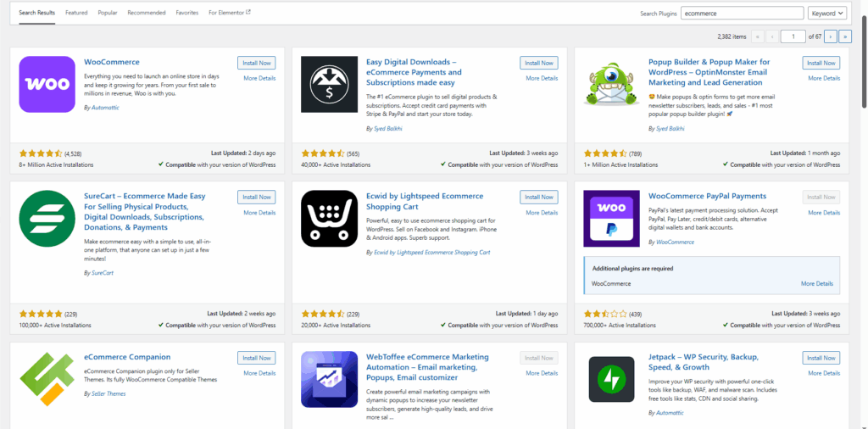Screen dimensions: 868x429
Task: Open More Details for Ecwid Shopping Cart
Action: coord(542,213)
